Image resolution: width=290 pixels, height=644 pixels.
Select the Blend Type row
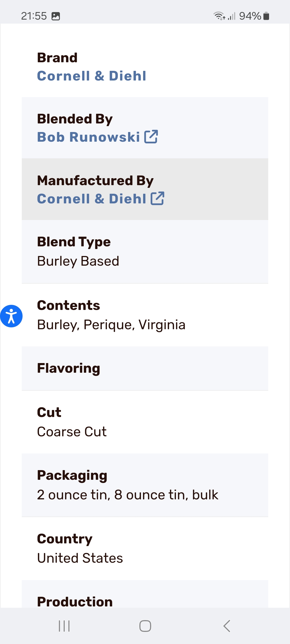click(x=145, y=252)
